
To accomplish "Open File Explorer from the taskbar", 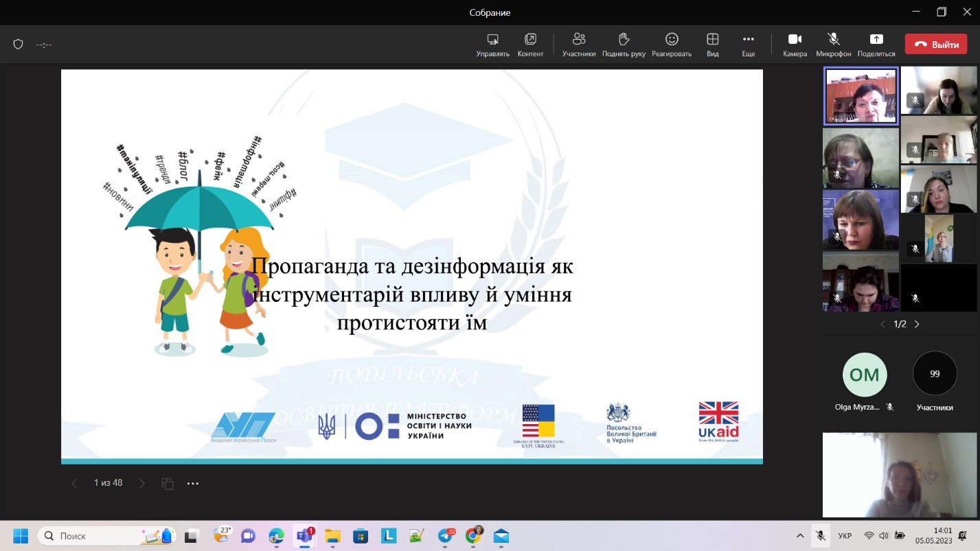I will [x=332, y=536].
